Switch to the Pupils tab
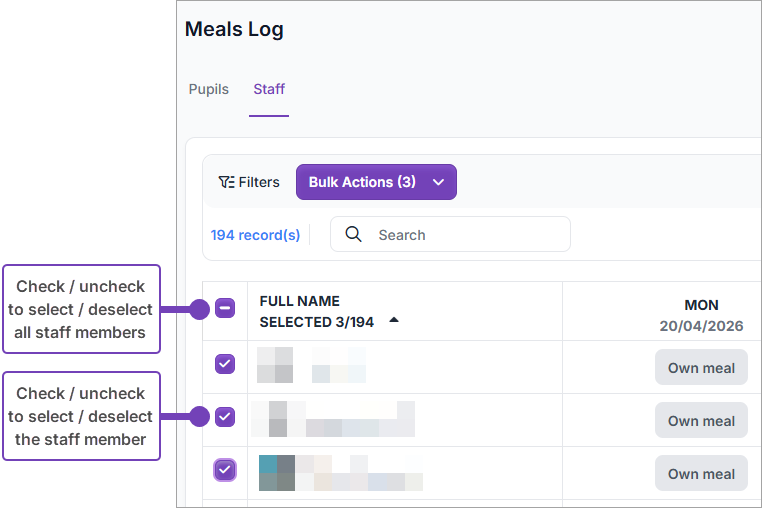Screen dimensions: 762x508 (x=209, y=89)
